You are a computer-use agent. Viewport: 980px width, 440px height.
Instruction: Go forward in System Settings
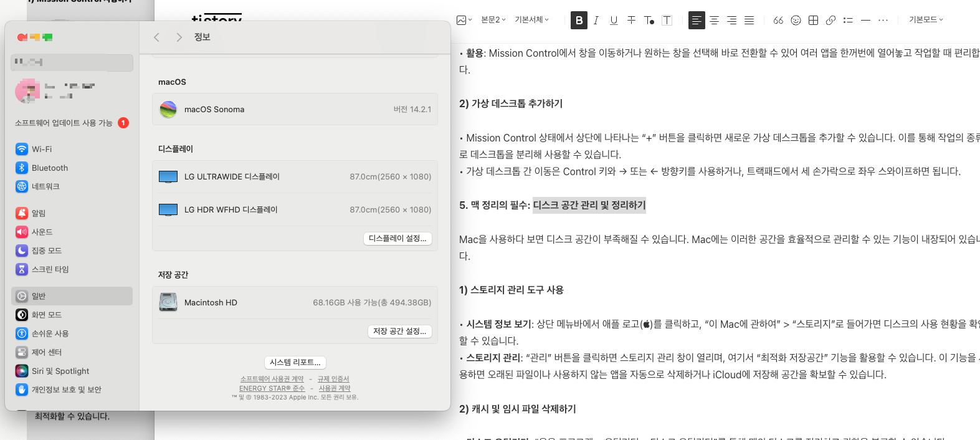179,37
